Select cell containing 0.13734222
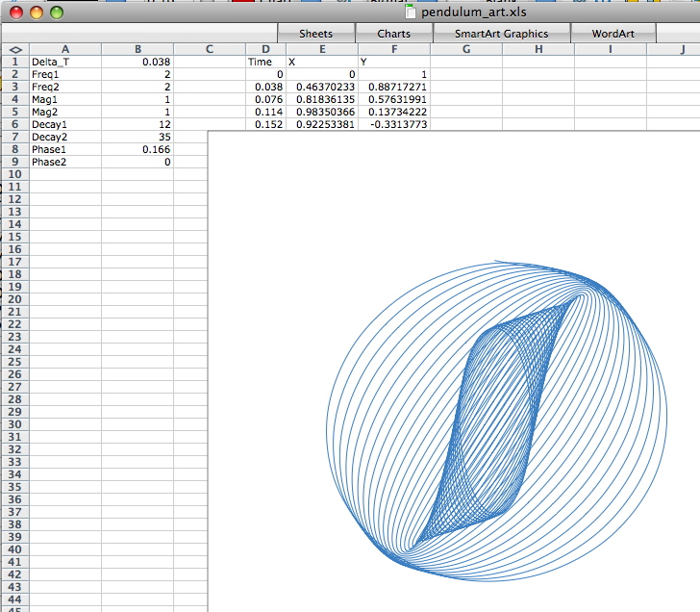 394,112
